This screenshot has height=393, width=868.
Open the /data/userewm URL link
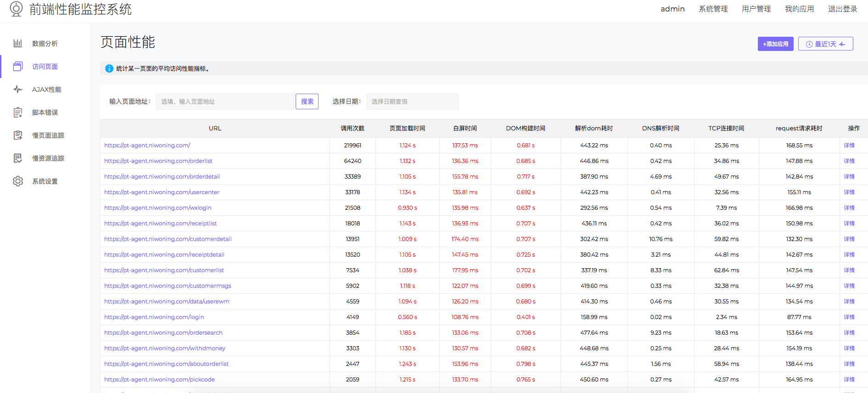[x=167, y=301]
